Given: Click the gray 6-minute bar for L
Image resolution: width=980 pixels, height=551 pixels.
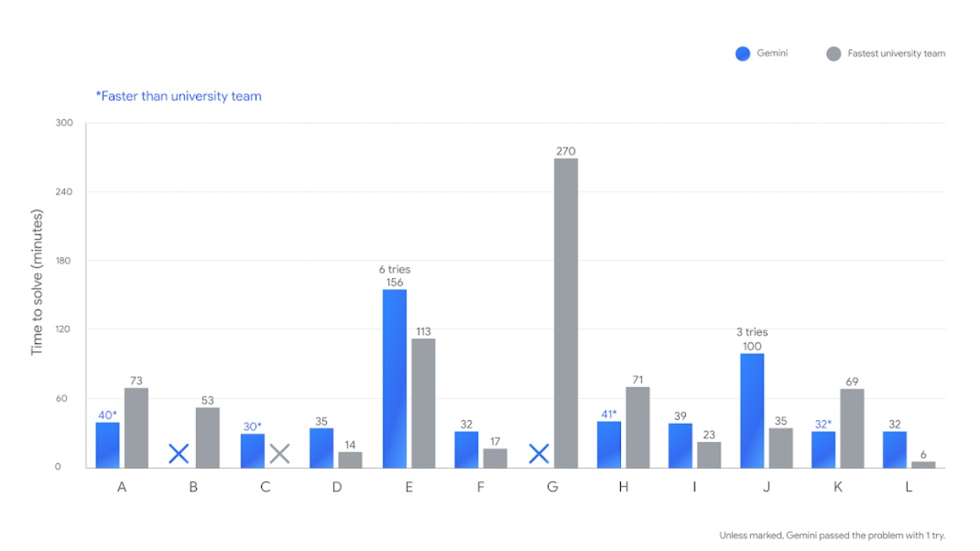Looking at the screenshot, I should (x=924, y=465).
